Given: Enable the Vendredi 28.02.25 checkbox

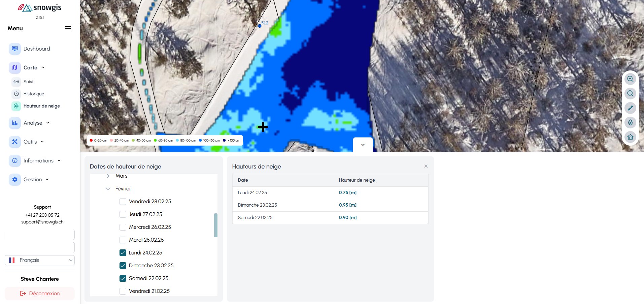Looking at the screenshot, I should click(x=123, y=202).
